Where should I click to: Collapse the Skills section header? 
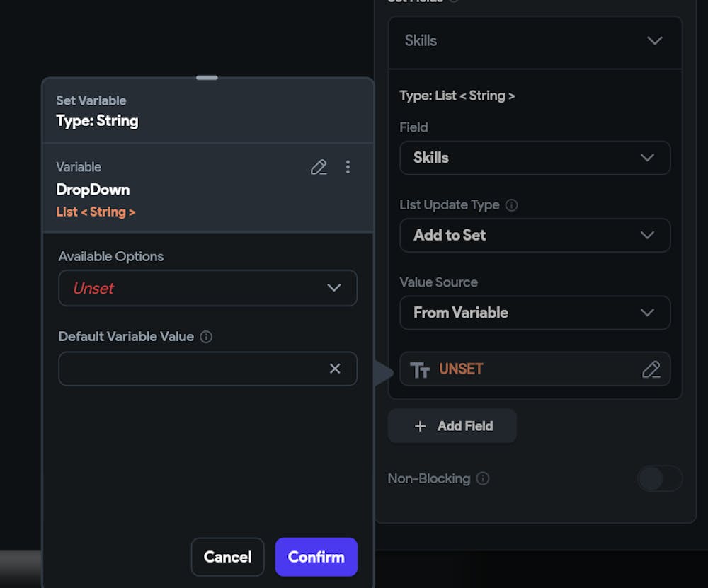535,41
